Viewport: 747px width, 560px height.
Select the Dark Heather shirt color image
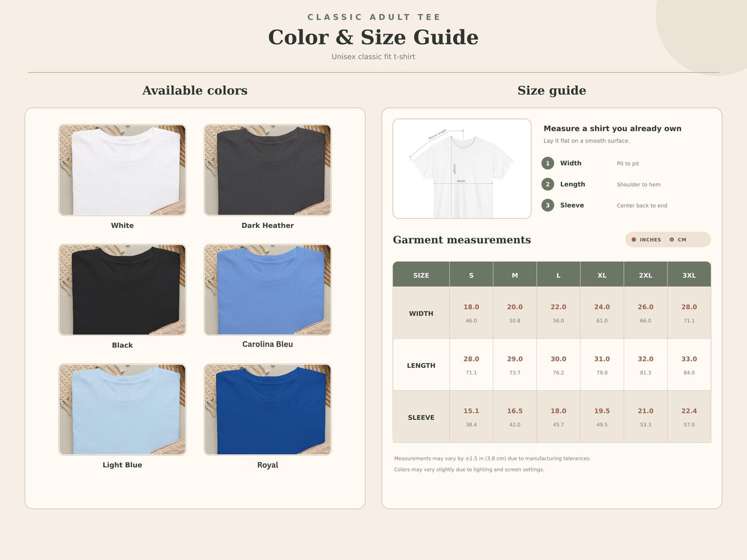point(268,170)
